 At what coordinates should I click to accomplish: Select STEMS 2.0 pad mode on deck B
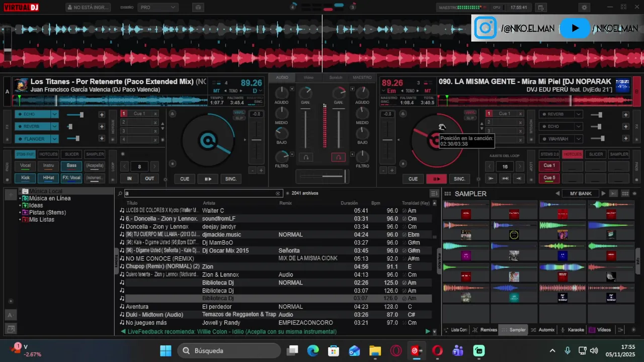[x=549, y=154]
